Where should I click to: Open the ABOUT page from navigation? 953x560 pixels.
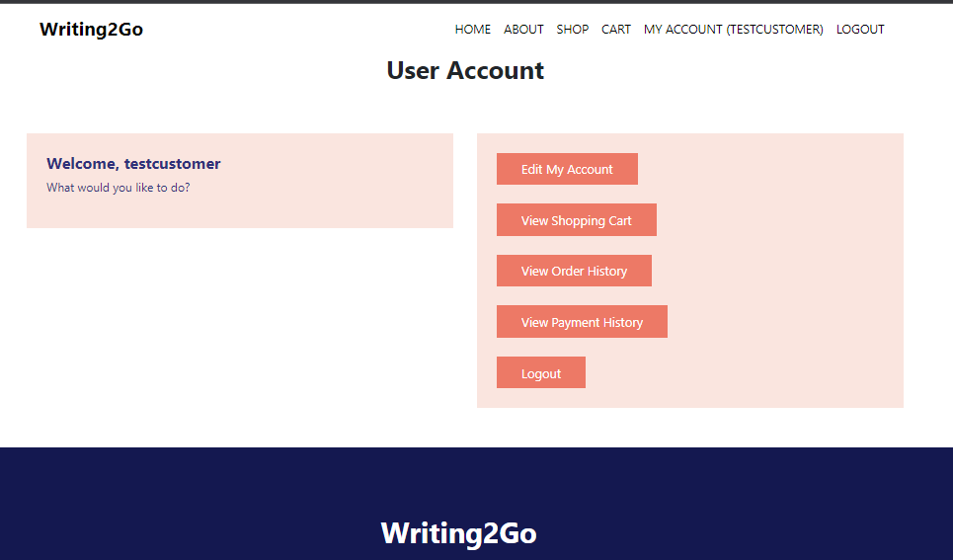click(x=523, y=30)
